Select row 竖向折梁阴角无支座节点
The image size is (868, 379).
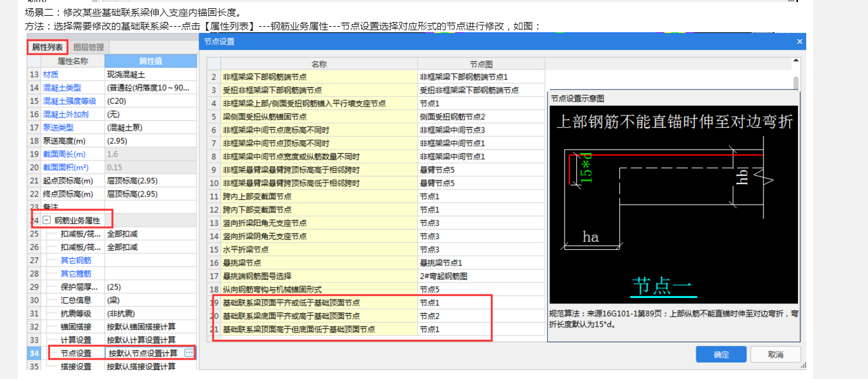(x=376, y=236)
